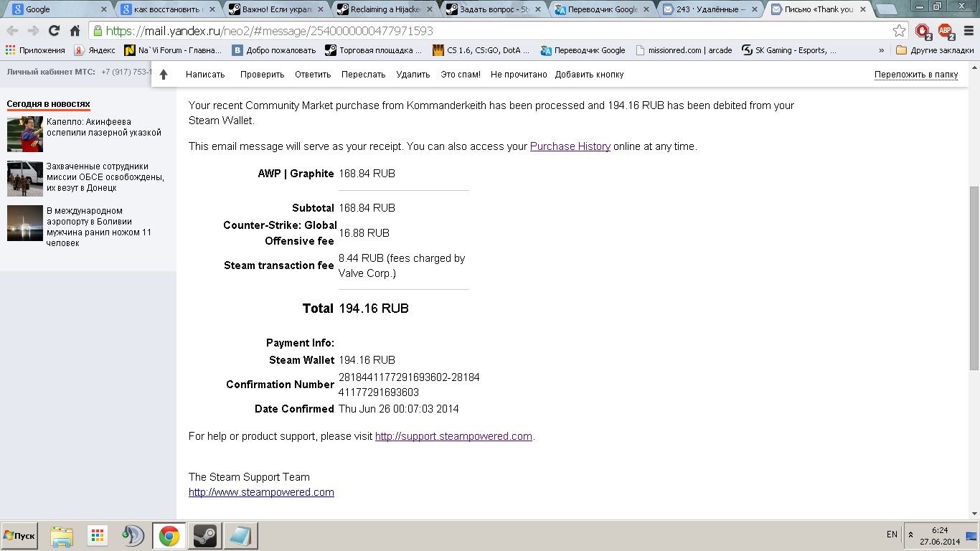Open the browser home page icon
Image resolution: width=980 pixels, height=551 pixels.
75,31
